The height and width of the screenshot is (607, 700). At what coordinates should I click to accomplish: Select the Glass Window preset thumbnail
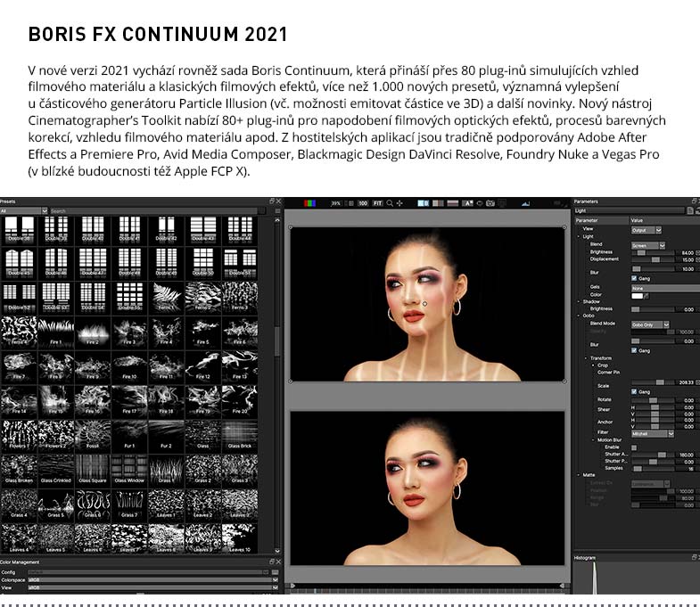129,471
